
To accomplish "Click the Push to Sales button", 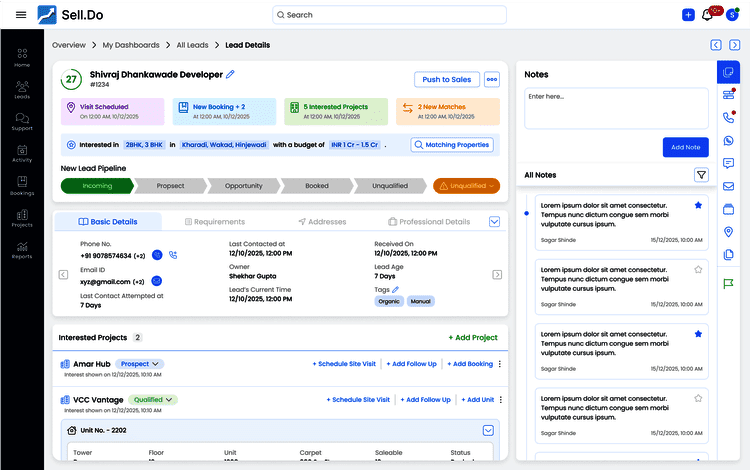I will (446, 80).
